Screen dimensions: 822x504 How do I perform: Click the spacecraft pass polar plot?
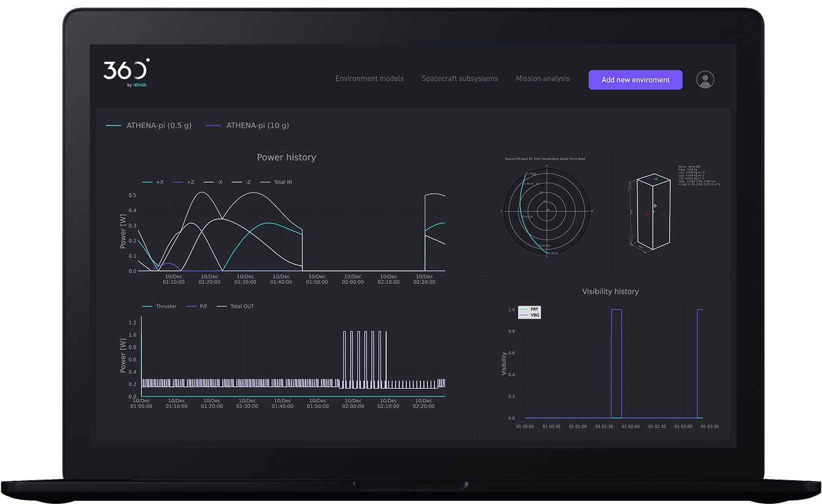(x=547, y=210)
